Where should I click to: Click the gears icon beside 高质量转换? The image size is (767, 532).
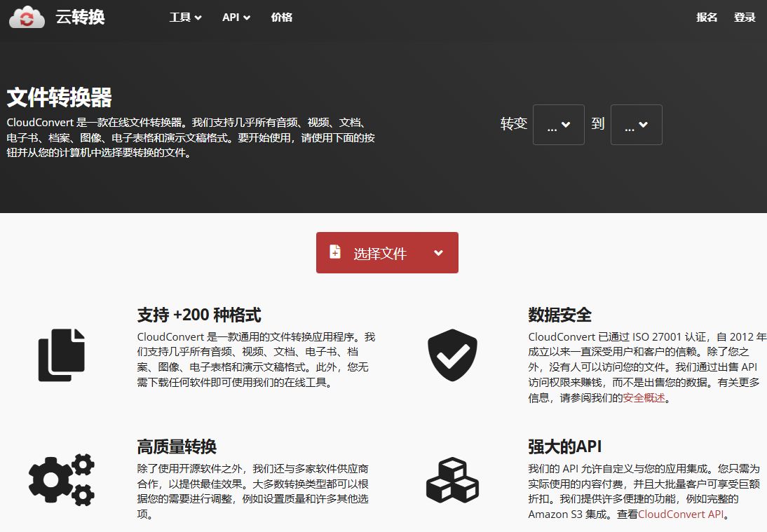(x=62, y=479)
